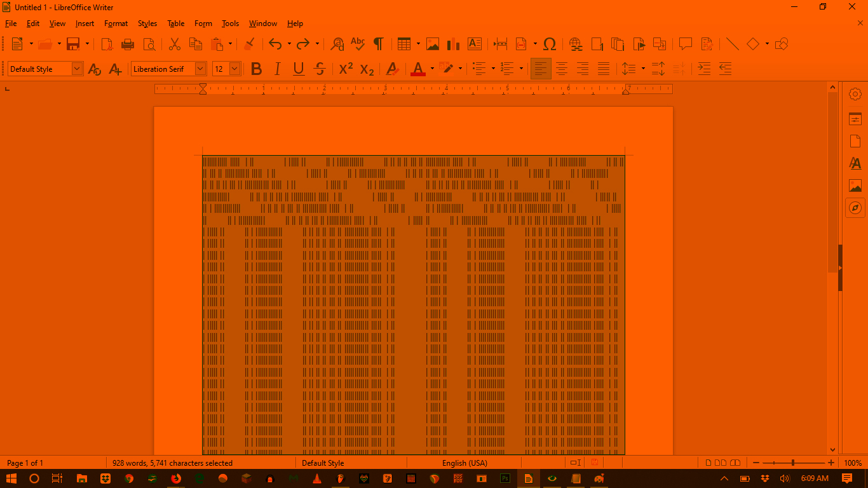Insert a comment from toolbar
Image resolution: width=868 pixels, height=488 pixels.
[x=685, y=44]
